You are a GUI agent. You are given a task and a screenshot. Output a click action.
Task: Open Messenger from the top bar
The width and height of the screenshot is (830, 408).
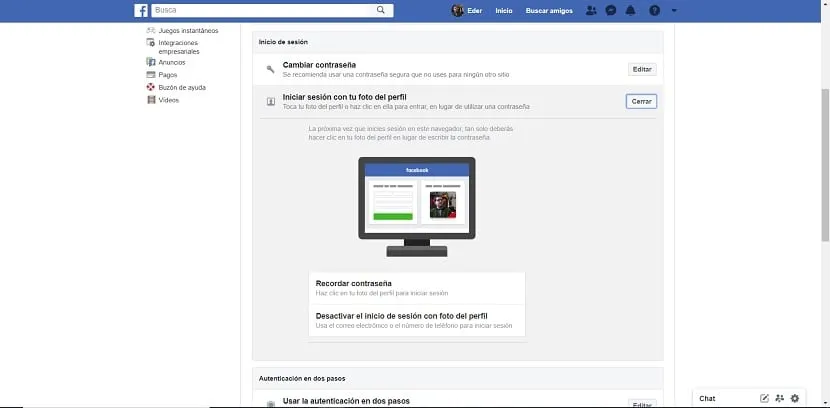tap(610, 10)
